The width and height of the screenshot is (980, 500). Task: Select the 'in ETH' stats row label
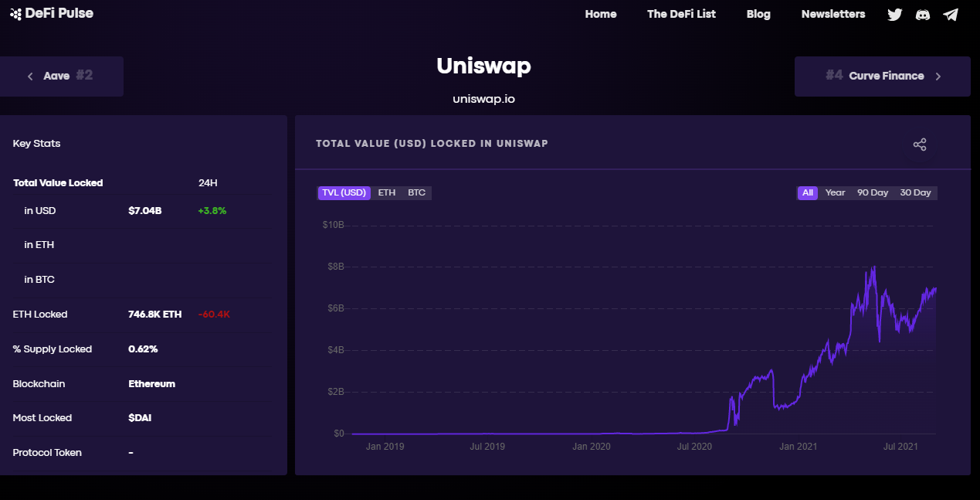point(39,245)
